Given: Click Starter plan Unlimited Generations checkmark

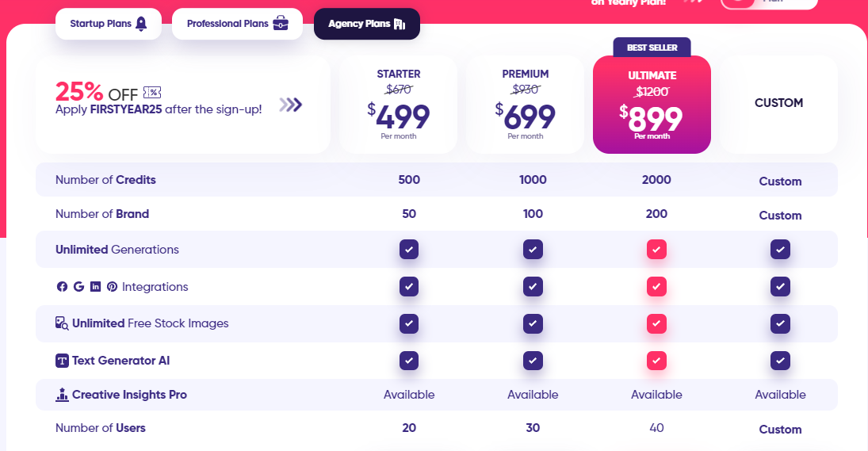Looking at the screenshot, I should (409, 250).
